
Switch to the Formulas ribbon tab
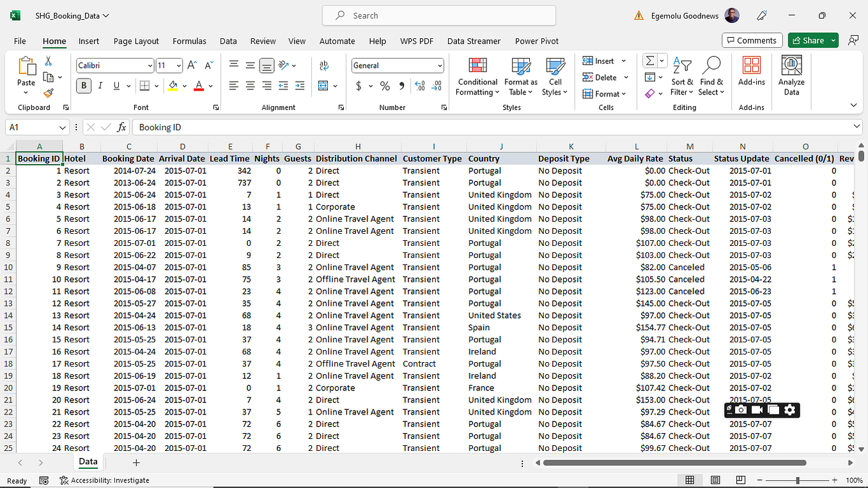pos(189,41)
